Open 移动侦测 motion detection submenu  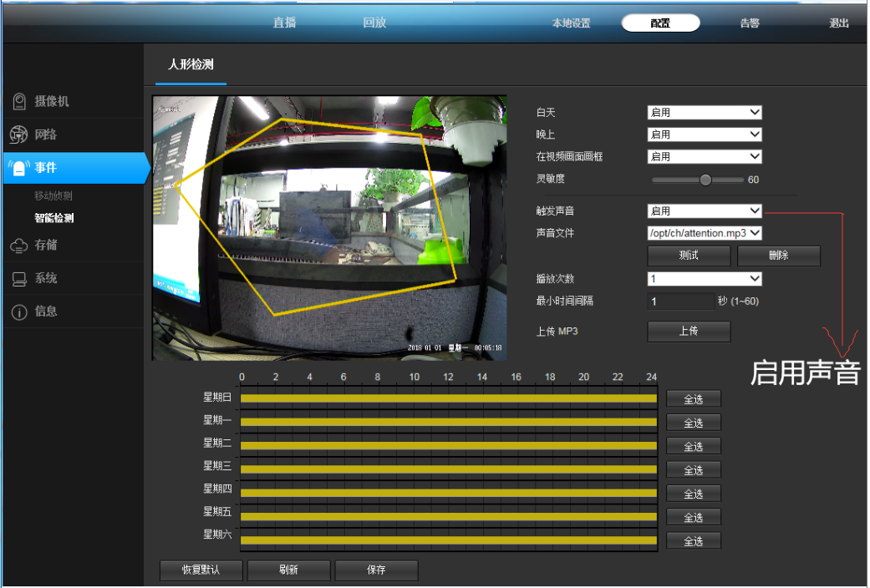[53, 196]
